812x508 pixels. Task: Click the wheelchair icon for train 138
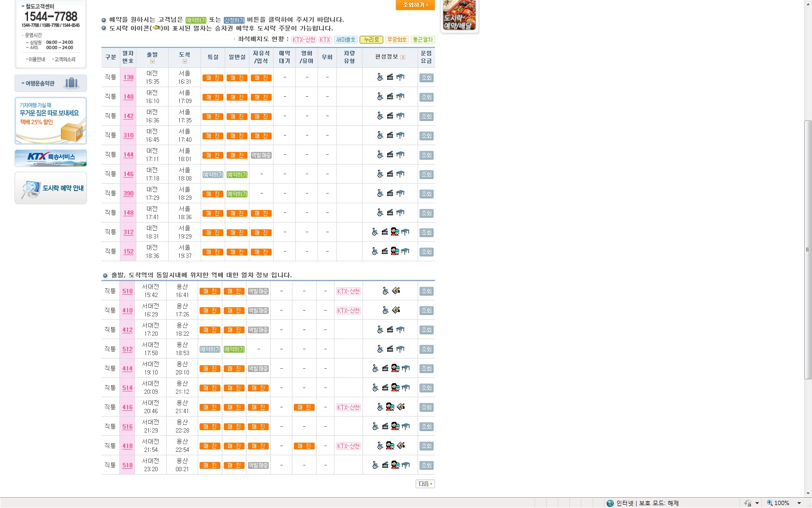(380, 77)
